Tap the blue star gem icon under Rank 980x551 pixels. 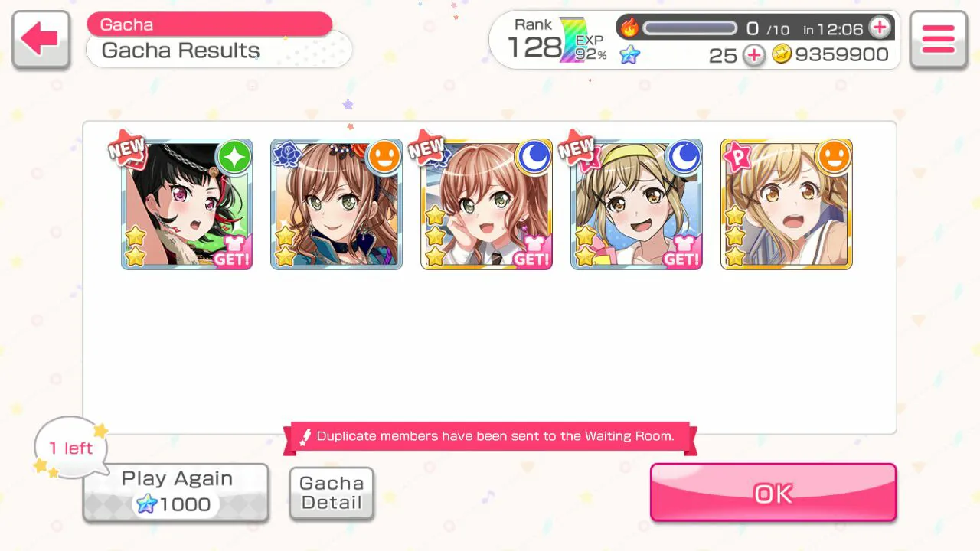click(x=630, y=55)
